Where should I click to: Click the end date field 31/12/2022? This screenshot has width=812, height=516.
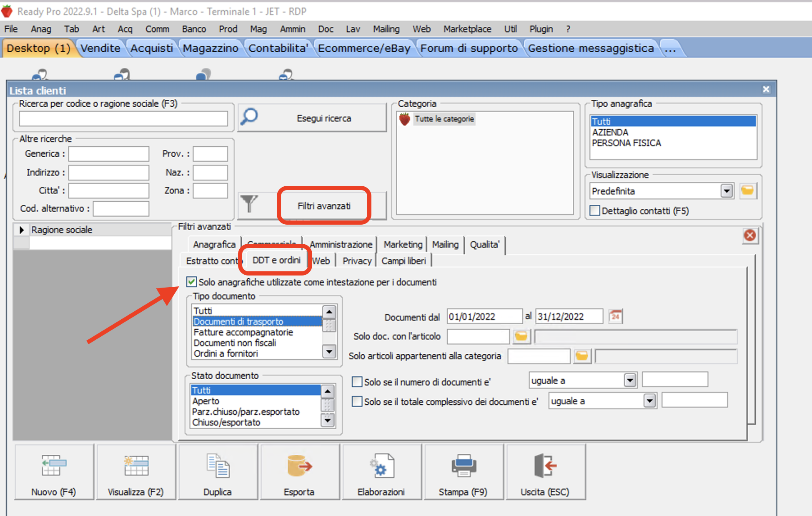coord(569,316)
